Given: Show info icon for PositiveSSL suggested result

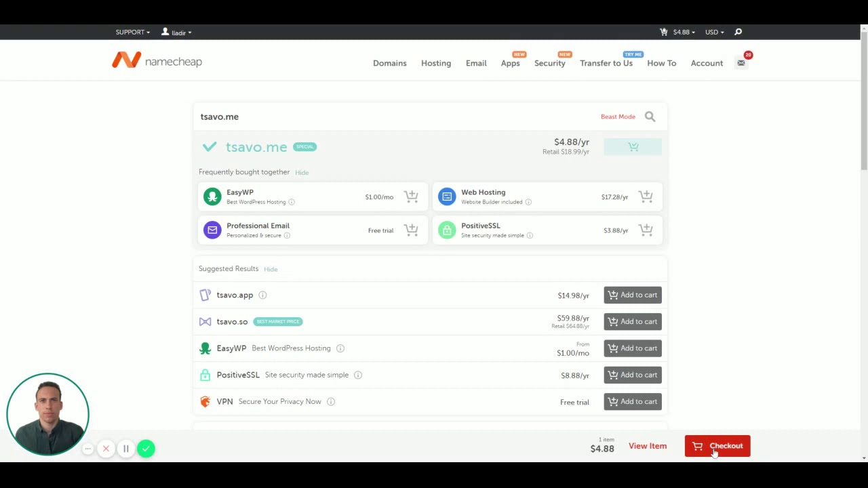Looking at the screenshot, I should [358, 375].
